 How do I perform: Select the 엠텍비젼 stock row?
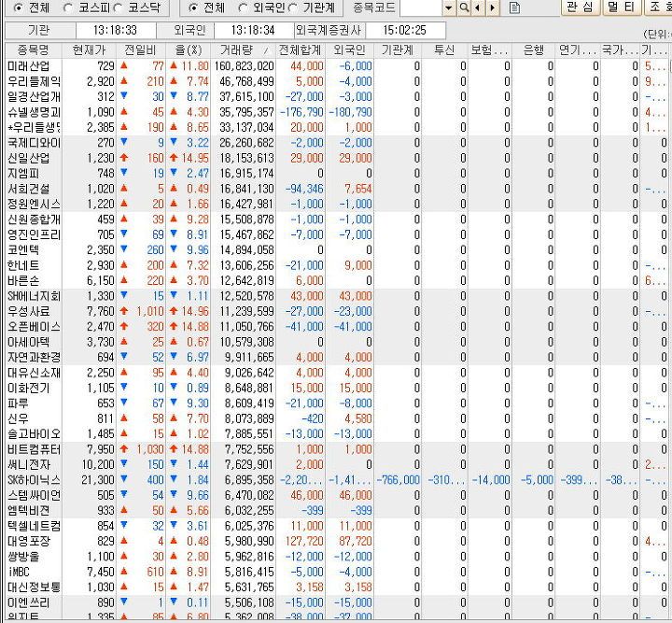click(336, 511)
